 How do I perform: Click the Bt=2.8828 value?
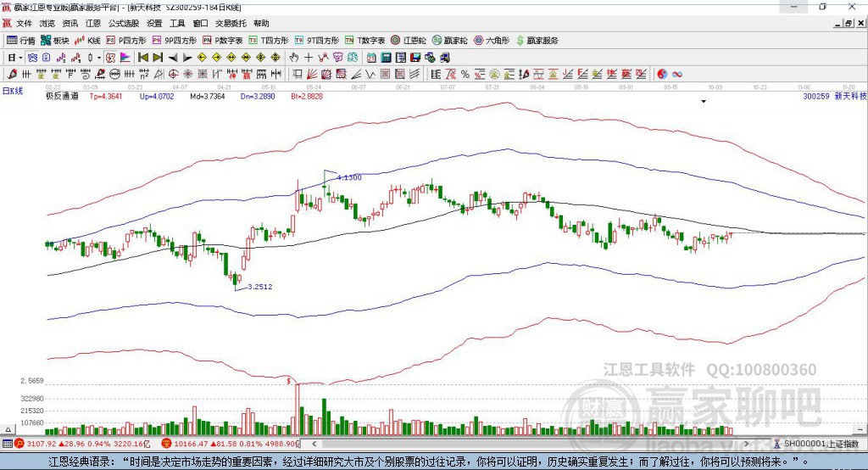307,96
